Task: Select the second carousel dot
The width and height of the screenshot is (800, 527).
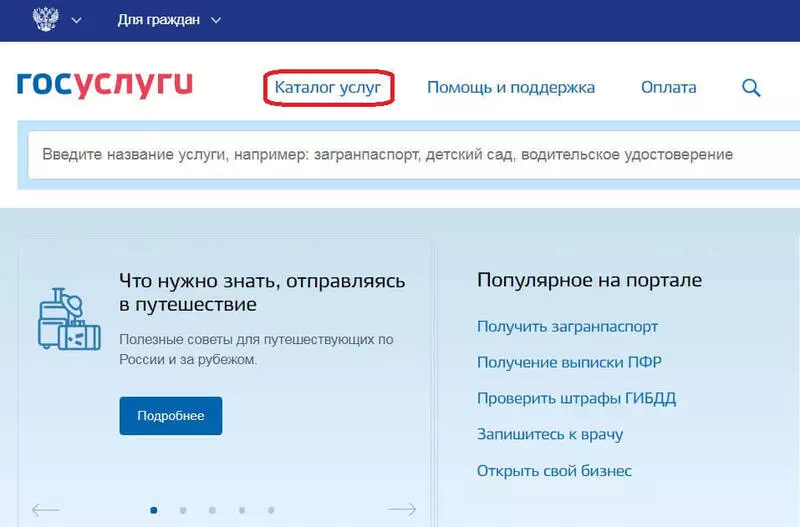Action: pyautogui.click(x=183, y=510)
